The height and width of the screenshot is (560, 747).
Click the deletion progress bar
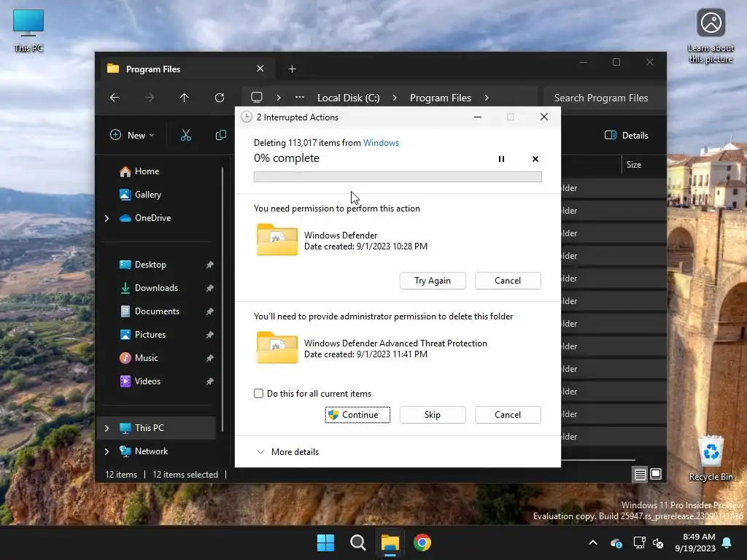point(398,177)
